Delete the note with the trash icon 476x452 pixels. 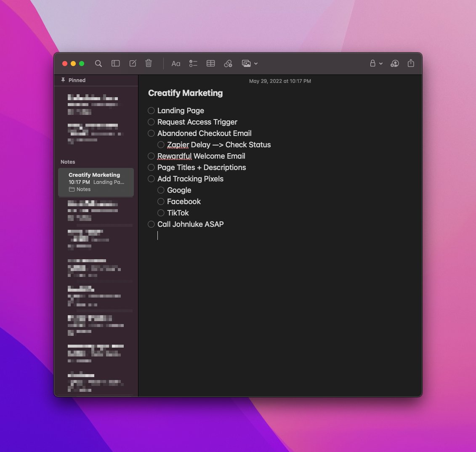point(149,63)
